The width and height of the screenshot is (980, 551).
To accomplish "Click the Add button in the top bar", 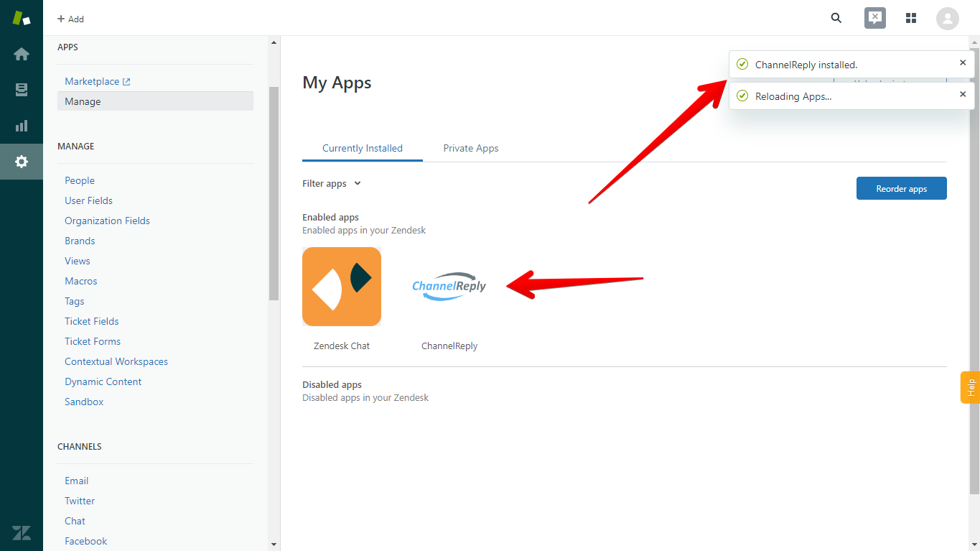I will click(x=70, y=19).
